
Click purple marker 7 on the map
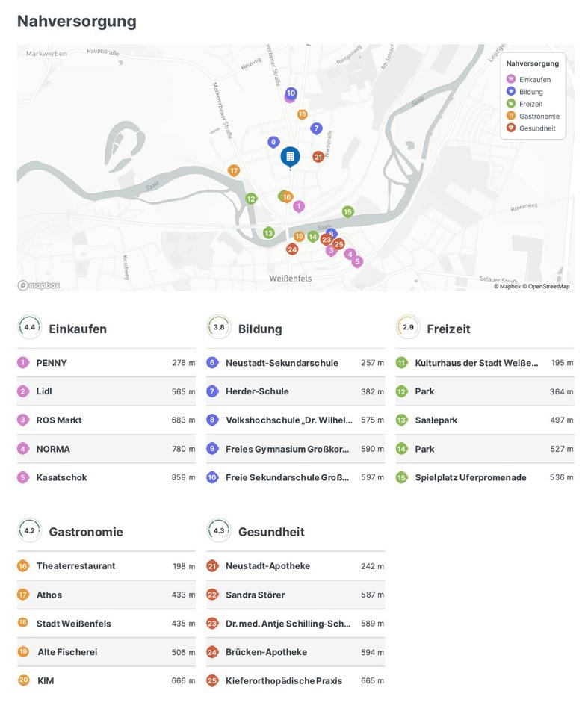[316, 128]
